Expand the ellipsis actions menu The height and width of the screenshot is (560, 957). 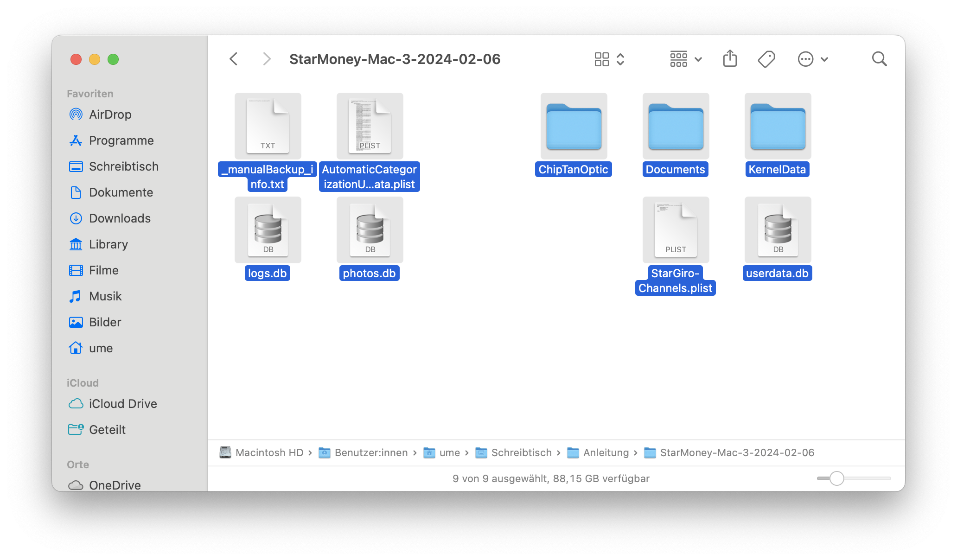[x=812, y=59]
